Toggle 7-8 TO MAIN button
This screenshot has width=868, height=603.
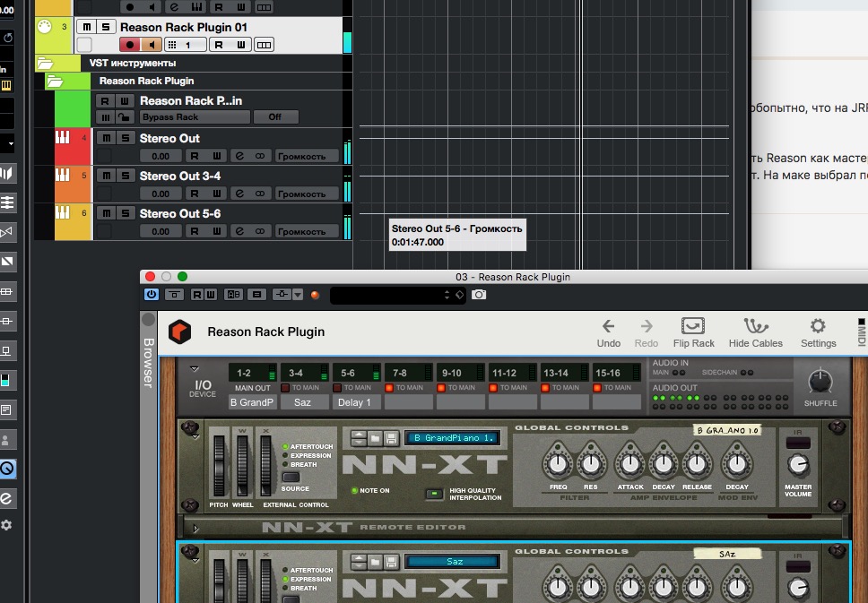click(389, 388)
